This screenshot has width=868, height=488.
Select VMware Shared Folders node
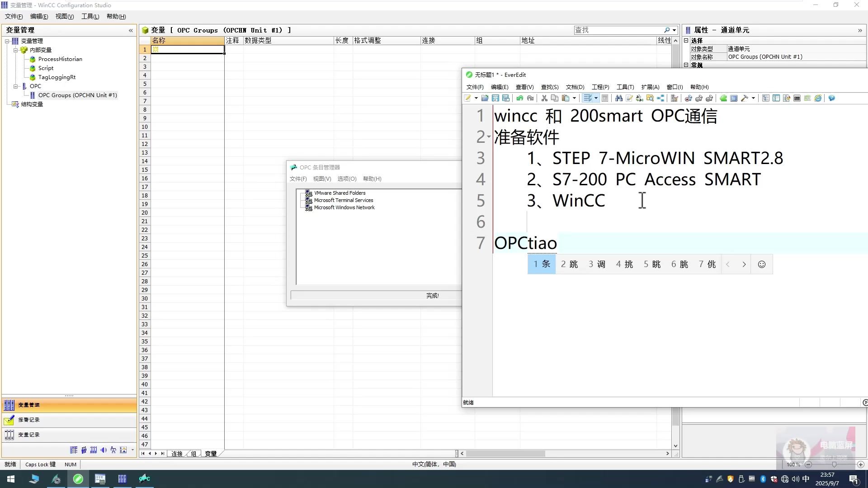point(340,193)
